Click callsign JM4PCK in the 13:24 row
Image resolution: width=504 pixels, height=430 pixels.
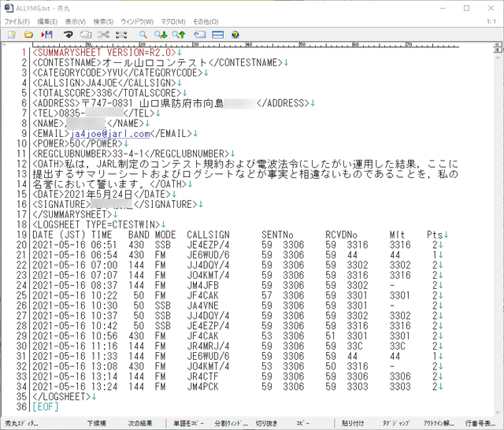point(203,387)
